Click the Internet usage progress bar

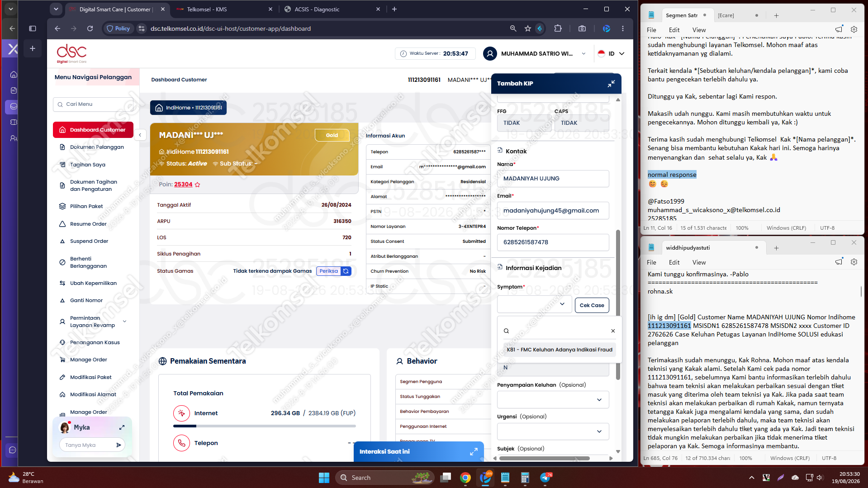[x=265, y=426]
